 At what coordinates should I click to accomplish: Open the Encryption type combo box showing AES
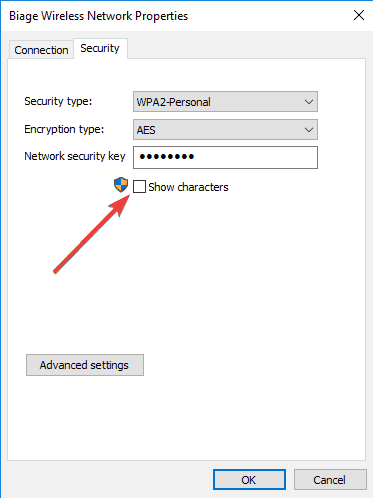225,130
